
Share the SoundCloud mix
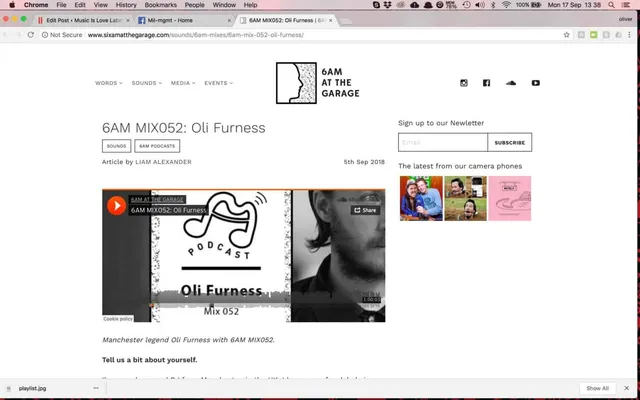click(365, 210)
